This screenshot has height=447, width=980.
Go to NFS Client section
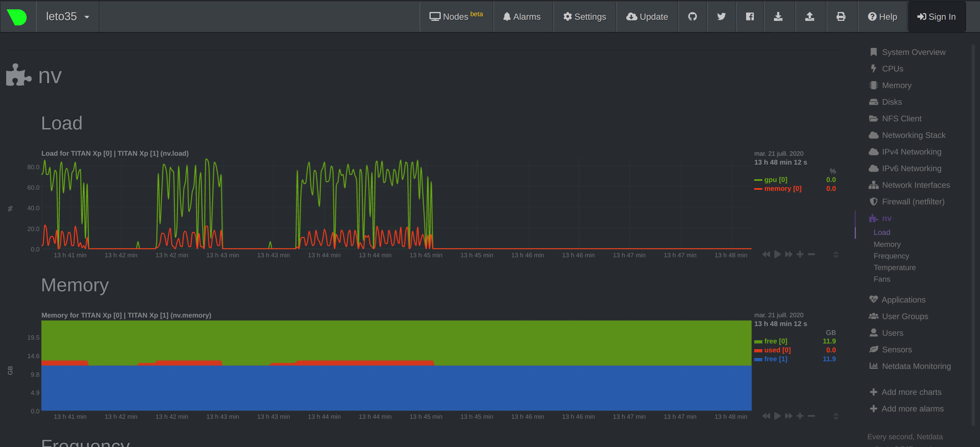click(x=895, y=119)
